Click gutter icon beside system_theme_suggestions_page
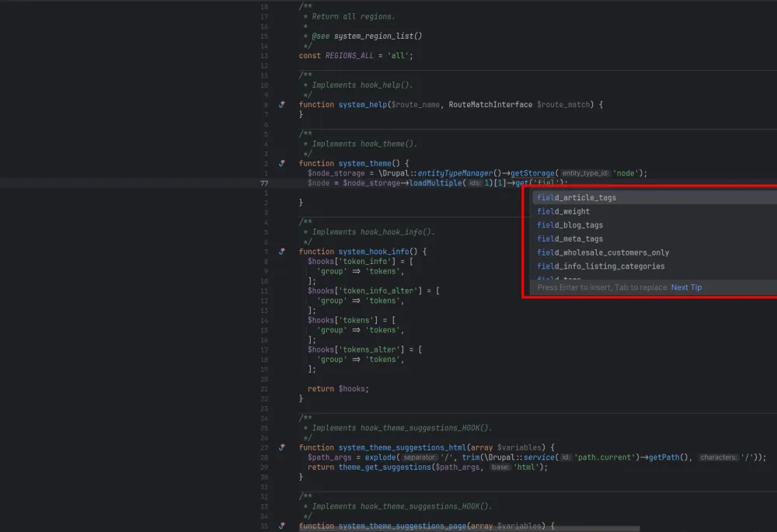 pos(282,526)
